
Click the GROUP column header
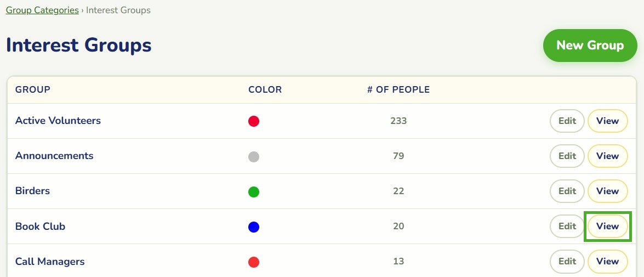(33, 89)
